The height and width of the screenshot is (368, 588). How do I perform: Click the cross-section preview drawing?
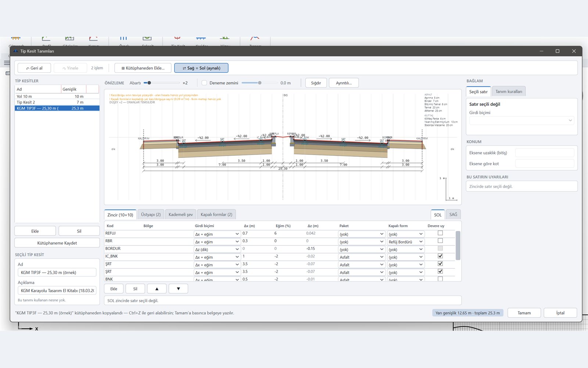pyautogui.click(x=283, y=147)
